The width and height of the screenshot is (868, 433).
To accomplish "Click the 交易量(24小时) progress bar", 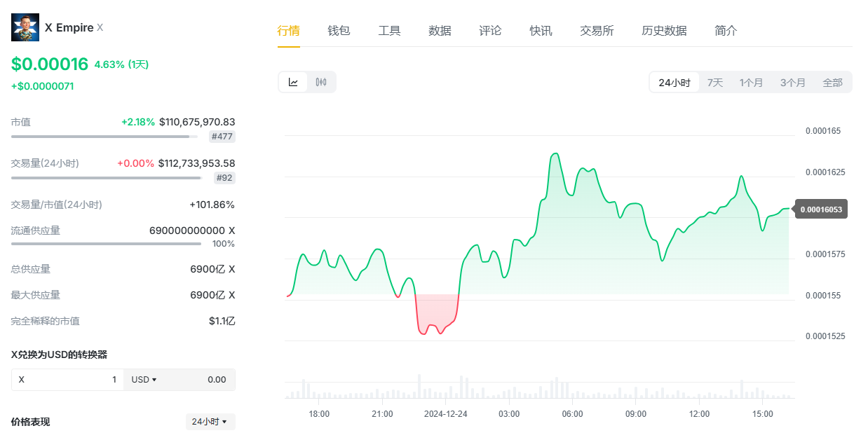I will click(107, 178).
